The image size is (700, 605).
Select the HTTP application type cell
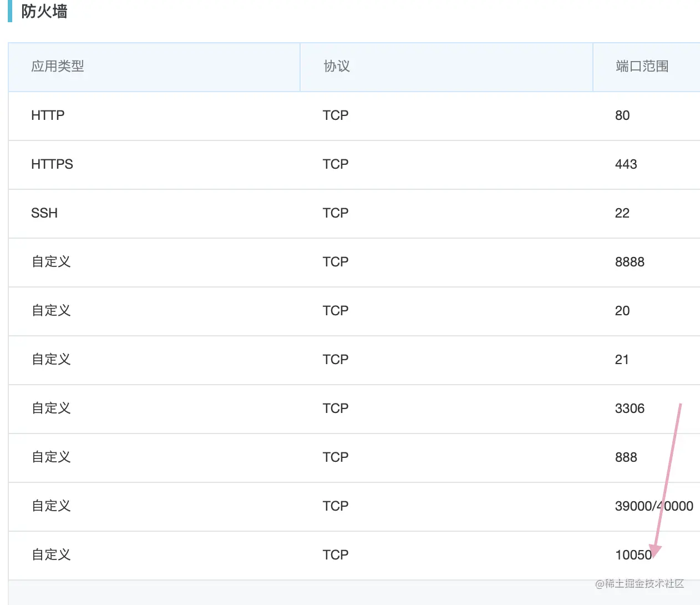(x=48, y=115)
